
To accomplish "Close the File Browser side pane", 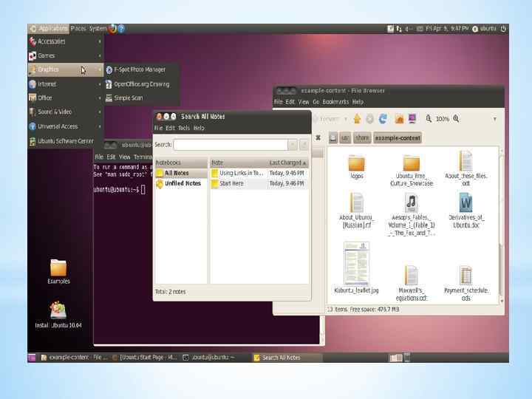I will (318, 137).
